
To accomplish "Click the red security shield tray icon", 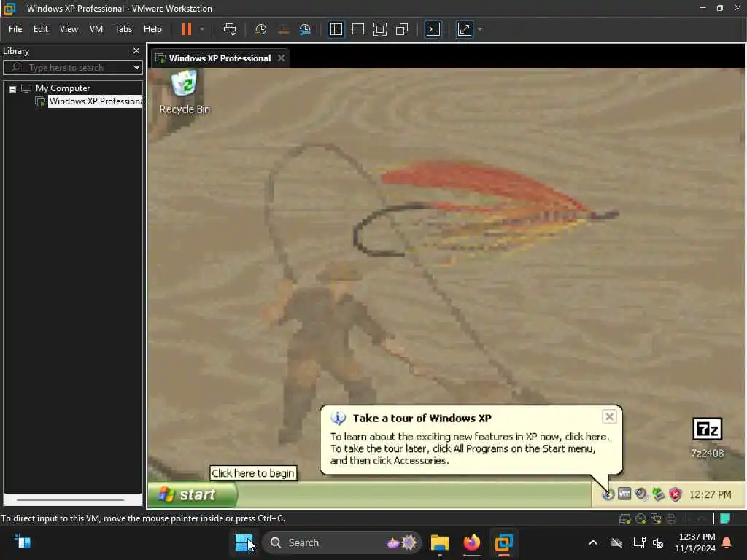I will tap(675, 494).
